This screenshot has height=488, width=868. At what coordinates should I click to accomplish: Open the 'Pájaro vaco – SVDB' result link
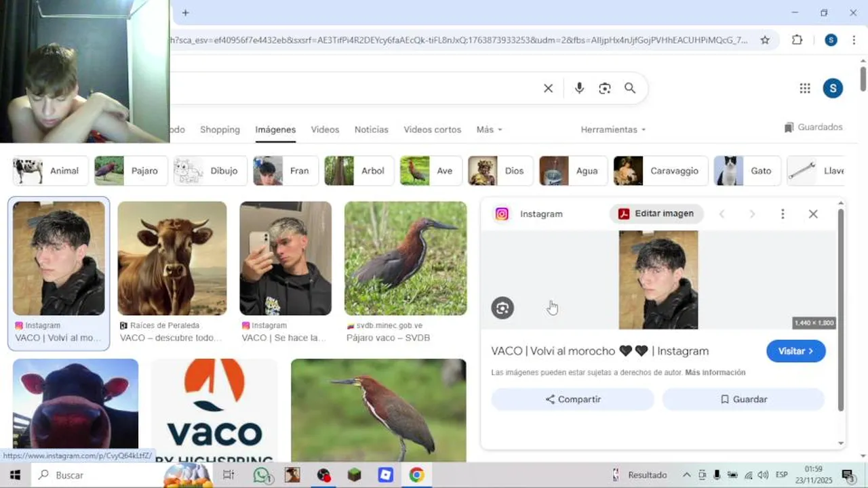point(388,338)
